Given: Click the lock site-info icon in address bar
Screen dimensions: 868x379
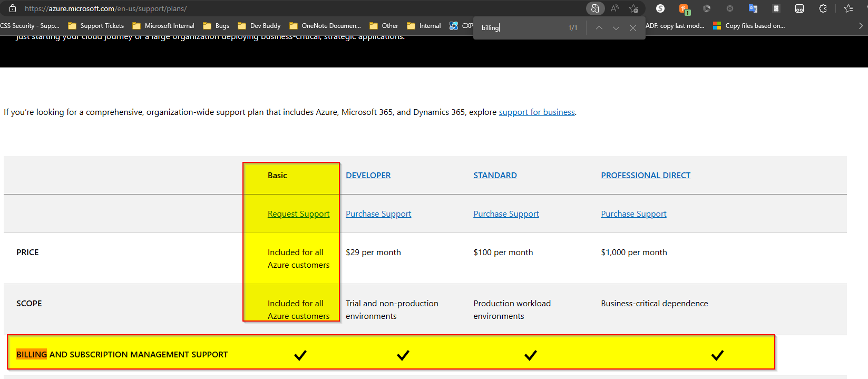Looking at the screenshot, I should pyautogui.click(x=13, y=8).
